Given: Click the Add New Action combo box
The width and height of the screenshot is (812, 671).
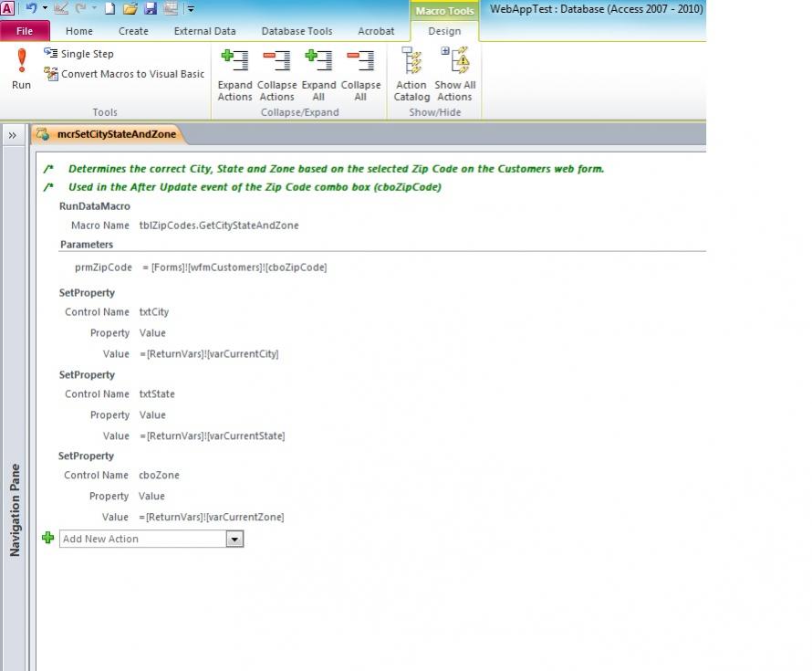Looking at the screenshot, I should (151, 539).
